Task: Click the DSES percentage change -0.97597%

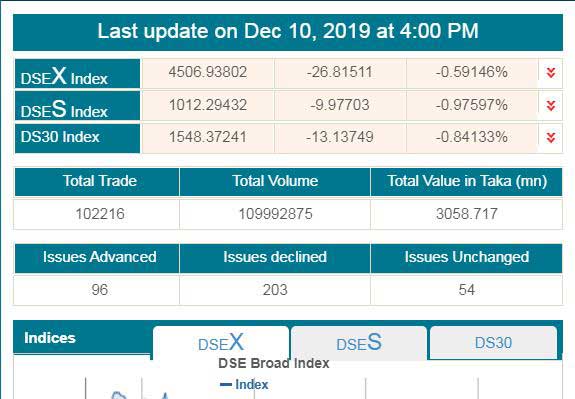Action: point(472,105)
